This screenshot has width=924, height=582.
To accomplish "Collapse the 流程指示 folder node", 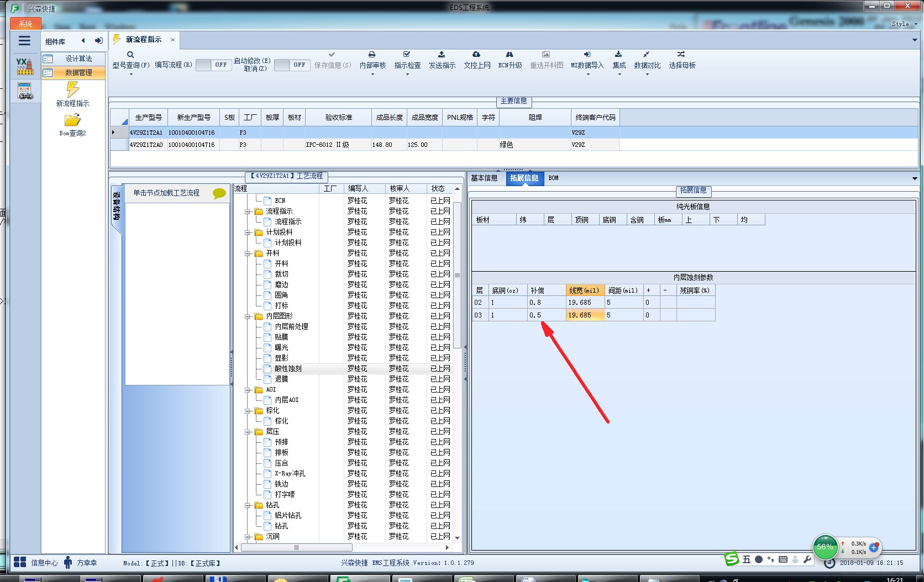I will (x=248, y=211).
